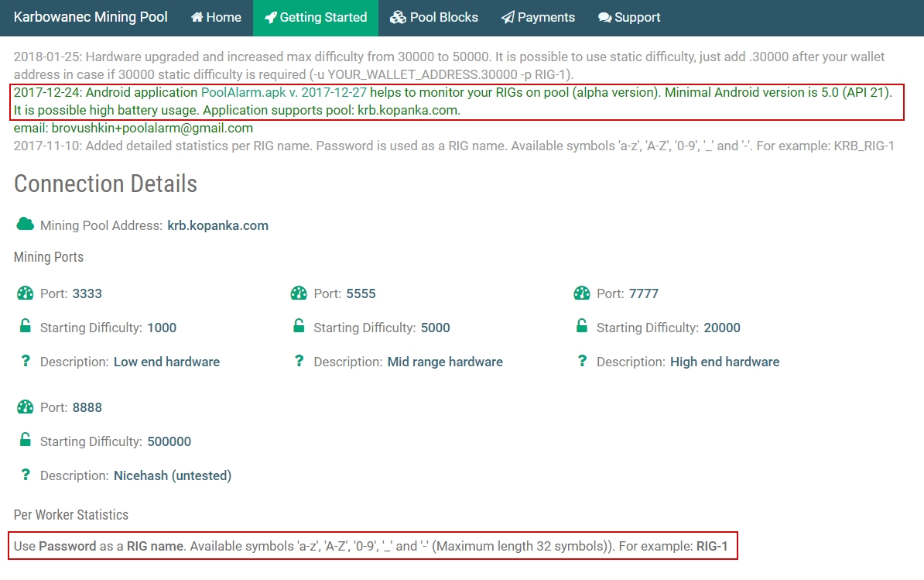The width and height of the screenshot is (924, 580).
Task: Click the gauge icon for port 5555
Action: pos(299,293)
